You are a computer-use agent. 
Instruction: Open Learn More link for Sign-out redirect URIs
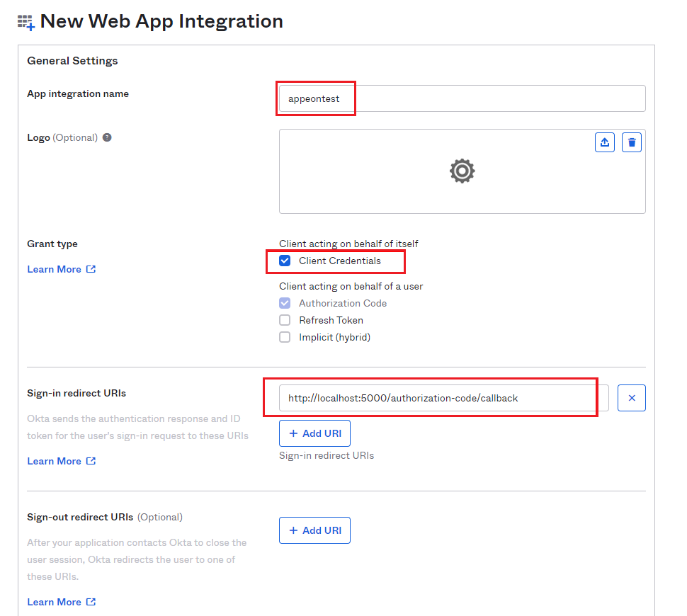(54, 602)
